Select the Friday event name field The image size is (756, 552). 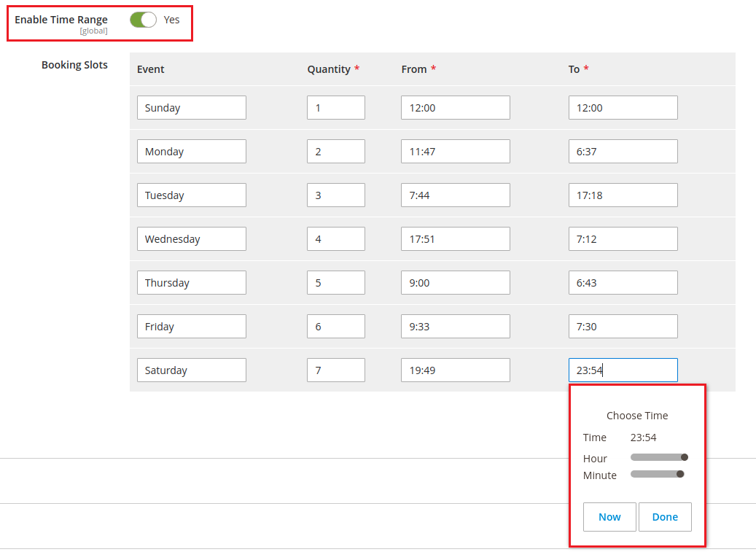point(191,327)
